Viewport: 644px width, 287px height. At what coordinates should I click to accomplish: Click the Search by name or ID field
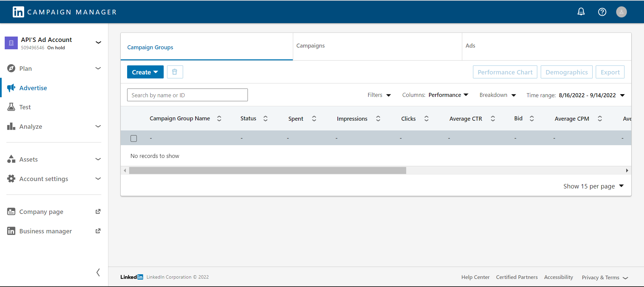(187, 95)
